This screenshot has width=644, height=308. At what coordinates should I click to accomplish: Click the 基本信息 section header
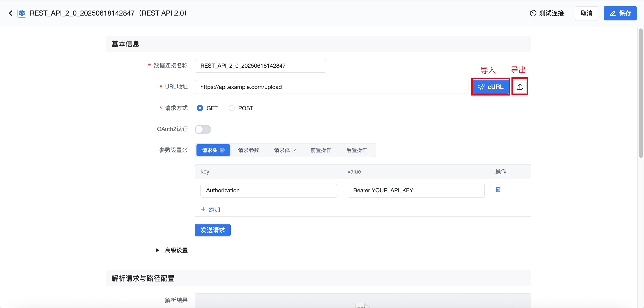coord(318,44)
